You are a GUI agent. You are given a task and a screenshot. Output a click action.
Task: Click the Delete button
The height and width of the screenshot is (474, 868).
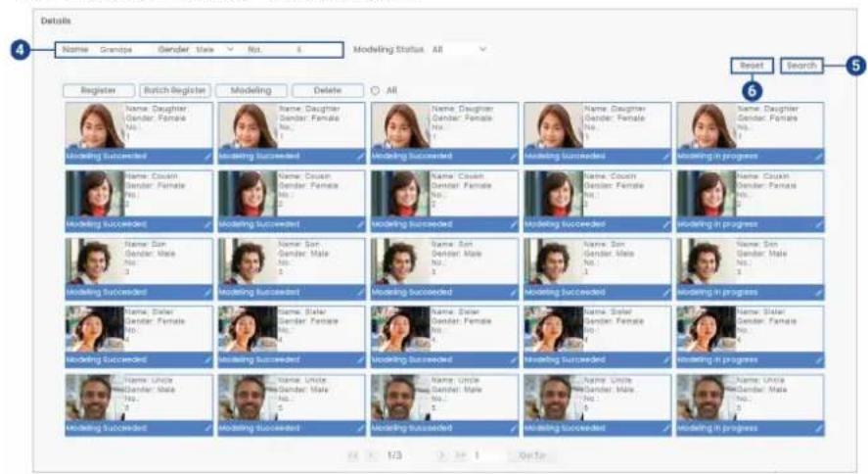[327, 90]
